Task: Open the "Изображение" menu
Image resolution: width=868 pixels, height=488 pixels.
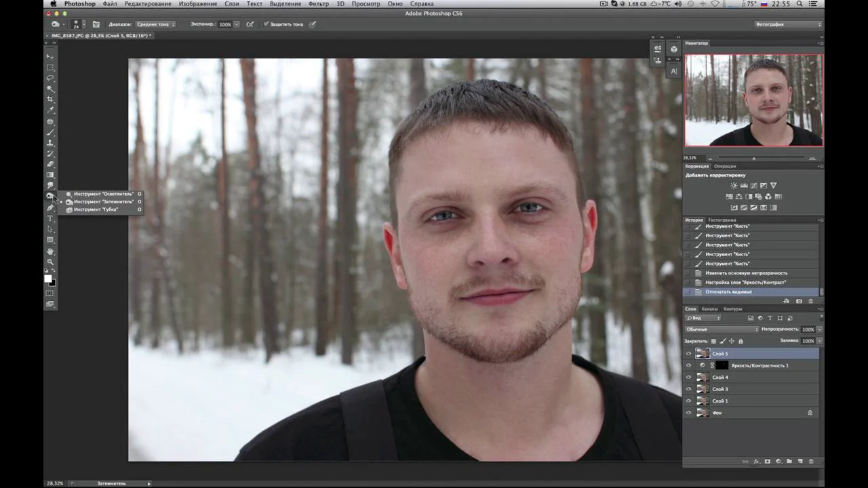Action: pos(198,4)
